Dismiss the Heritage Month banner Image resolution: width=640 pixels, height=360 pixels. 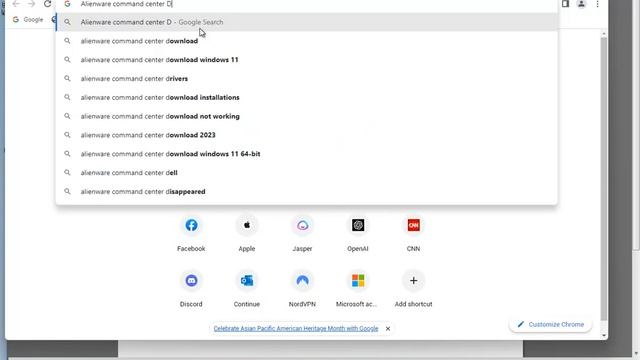[x=388, y=329]
